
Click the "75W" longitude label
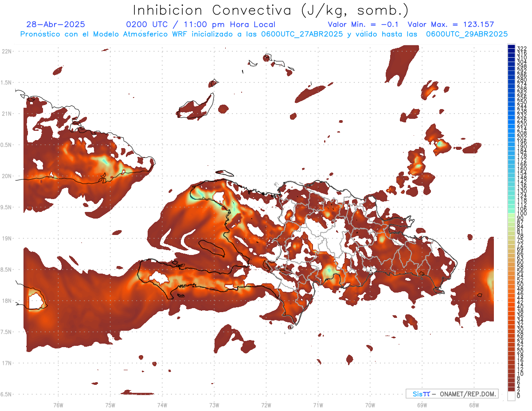point(110,405)
